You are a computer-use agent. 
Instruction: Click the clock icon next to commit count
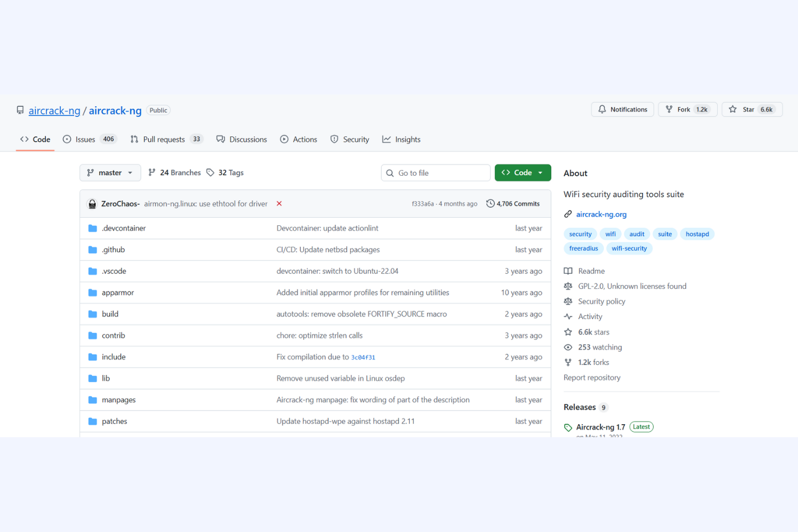coord(490,203)
